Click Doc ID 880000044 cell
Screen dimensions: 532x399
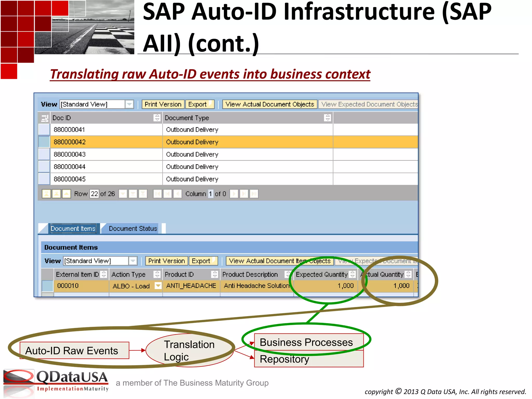click(106, 167)
